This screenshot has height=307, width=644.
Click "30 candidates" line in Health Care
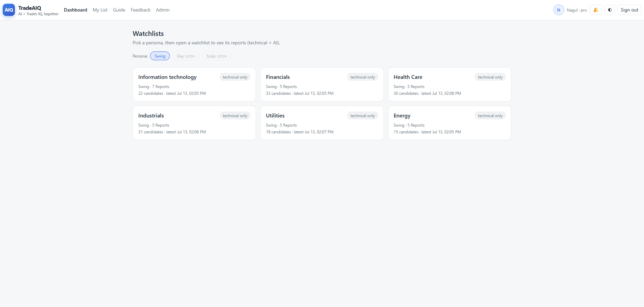tap(427, 93)
